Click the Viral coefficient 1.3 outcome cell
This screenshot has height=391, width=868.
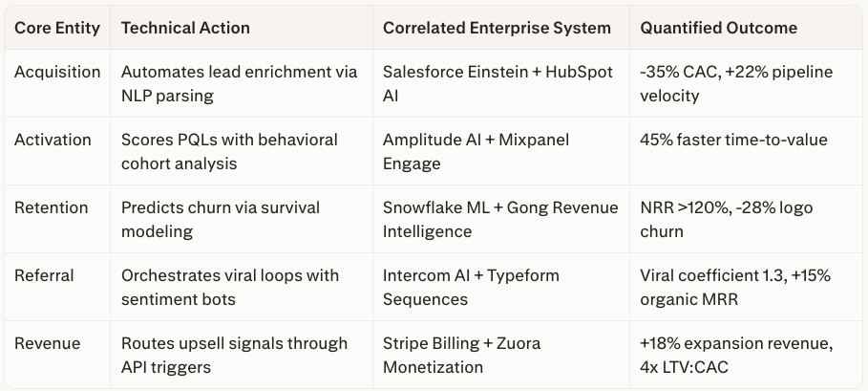pyautogui.click(x=735, y=287)
